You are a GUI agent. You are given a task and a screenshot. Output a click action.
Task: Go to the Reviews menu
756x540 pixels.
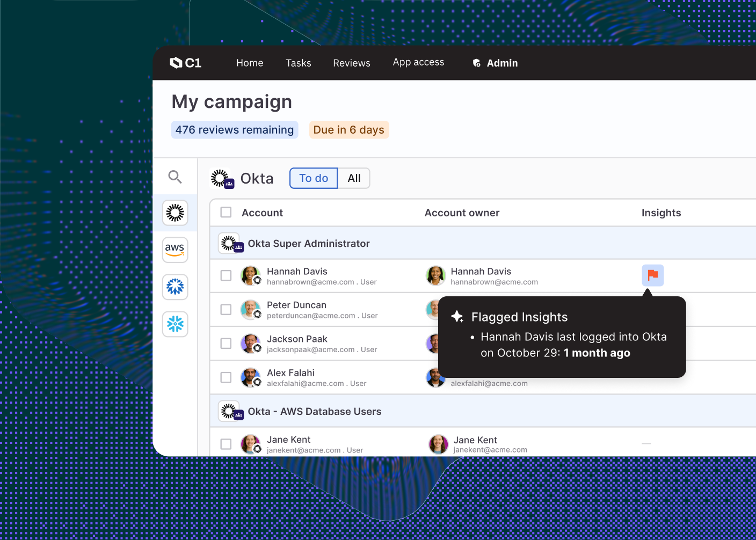pos(351,63)
